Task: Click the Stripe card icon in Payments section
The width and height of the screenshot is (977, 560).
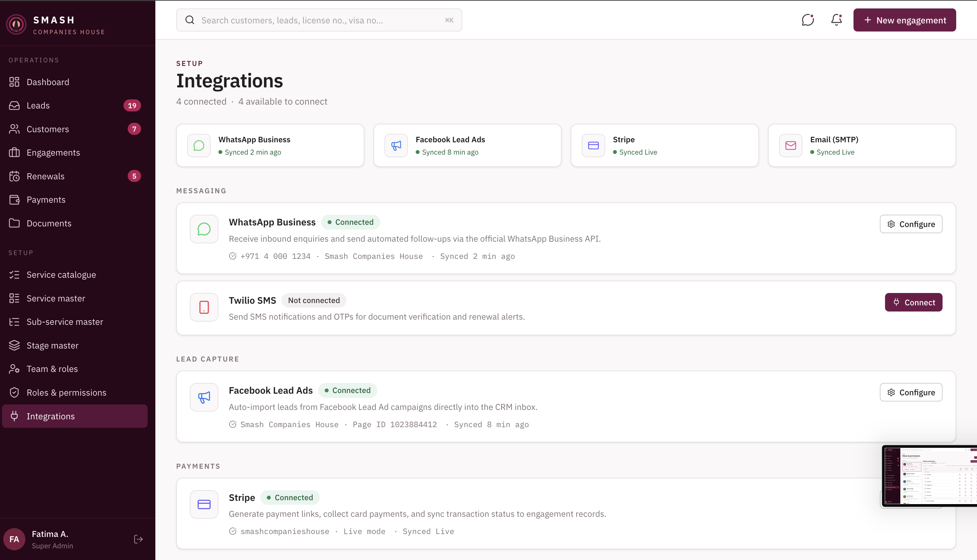Action: coord(204,504)
